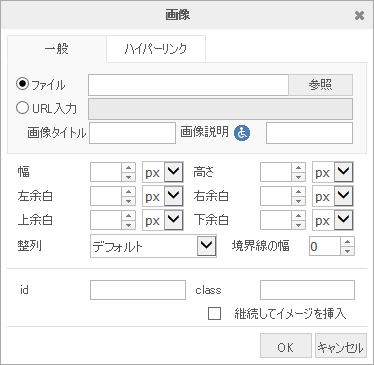Decrease 高さ value with the down arrow
Viewport: 374px width, 365px height.
[298, 177]
